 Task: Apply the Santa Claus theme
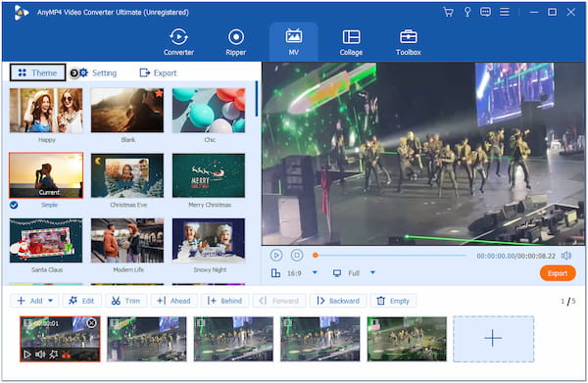(46, 241)
